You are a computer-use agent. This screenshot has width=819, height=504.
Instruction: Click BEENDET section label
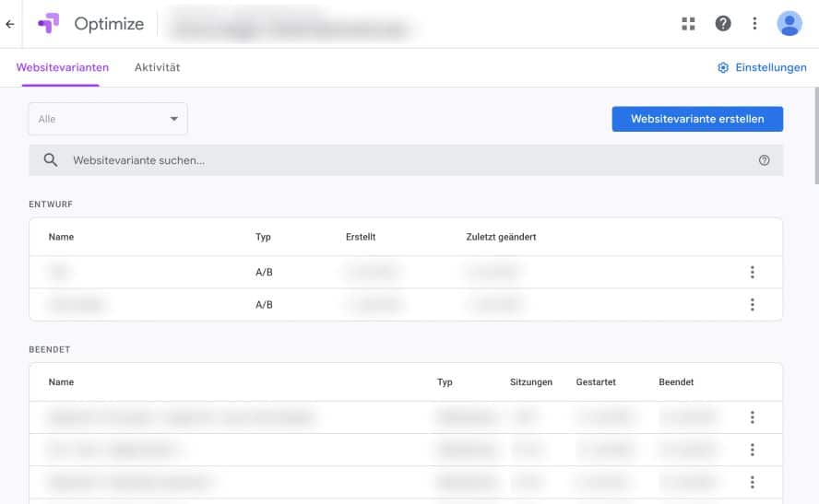point(50,349)
